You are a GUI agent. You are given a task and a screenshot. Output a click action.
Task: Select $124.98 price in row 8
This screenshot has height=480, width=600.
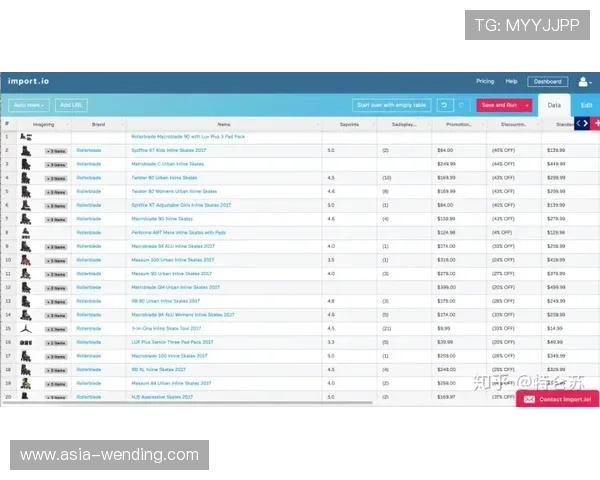tap(446, 233)
